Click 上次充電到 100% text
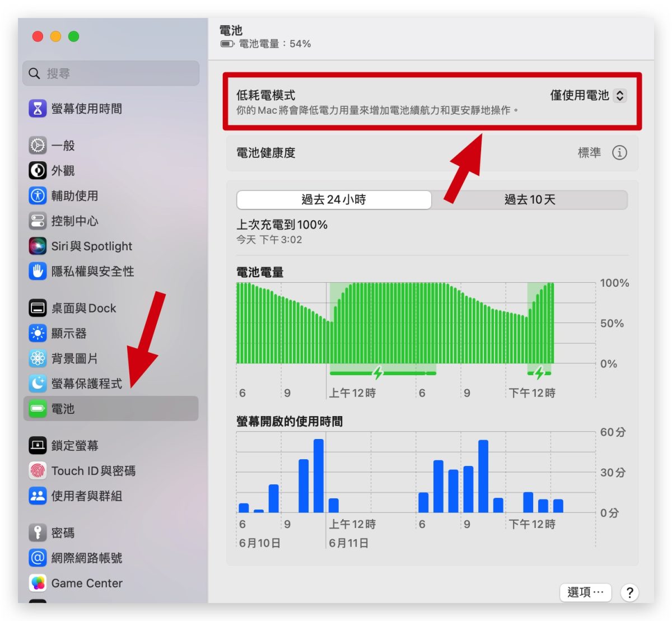 (282, 225)
